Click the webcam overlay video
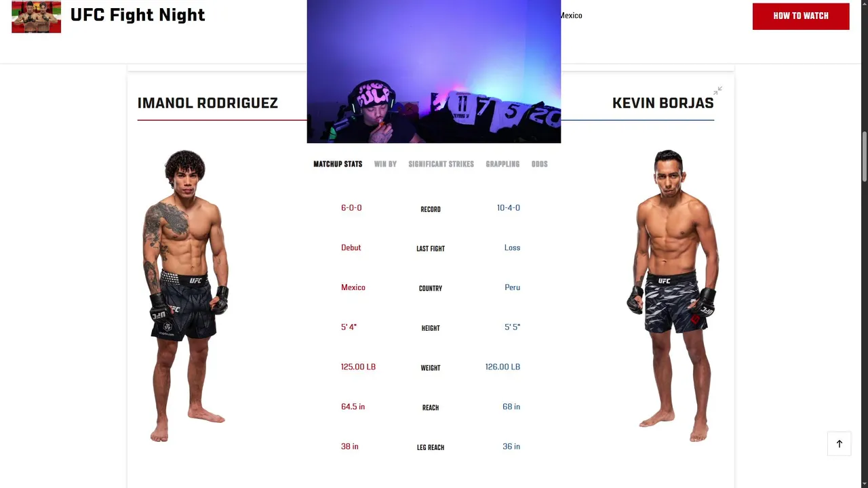The image size is (868, 488). tap(434, 71)
